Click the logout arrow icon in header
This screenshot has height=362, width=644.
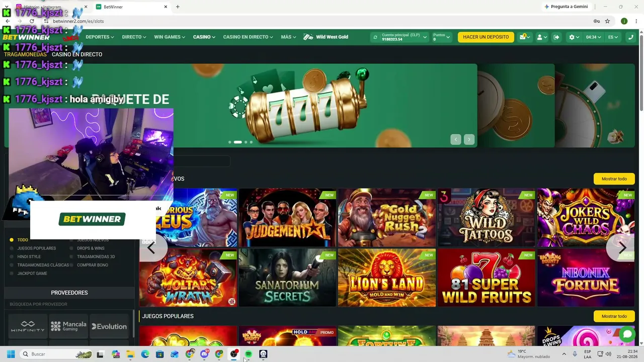click(556, 37)
